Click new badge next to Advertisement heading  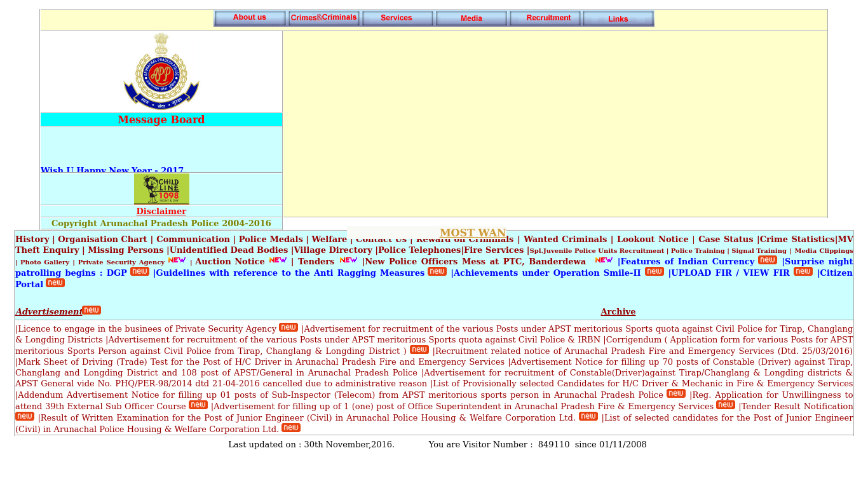(92, 310)
